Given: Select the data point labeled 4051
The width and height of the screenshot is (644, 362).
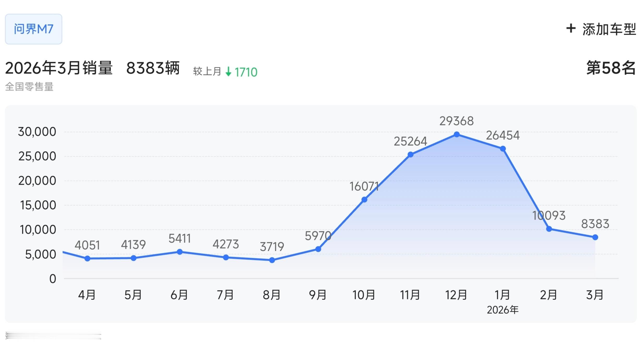Looking at the screenshot, I should [x=88, y=258].
